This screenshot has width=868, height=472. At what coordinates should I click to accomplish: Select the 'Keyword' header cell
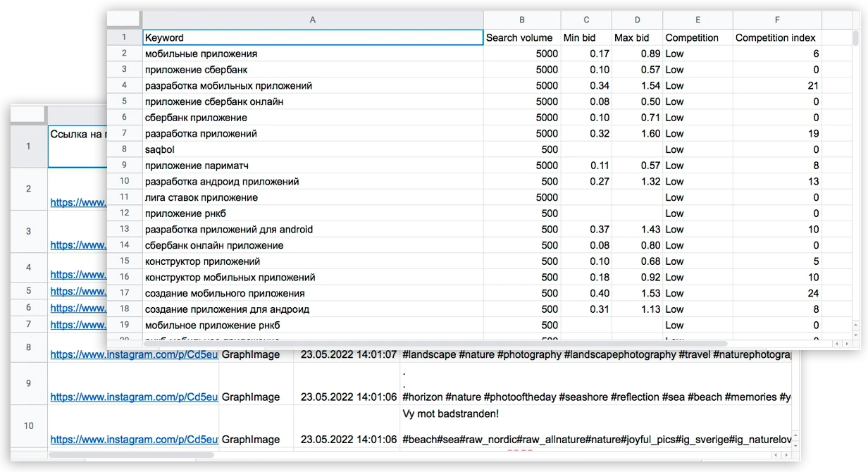pyautogui.click(x=313, y=38)
